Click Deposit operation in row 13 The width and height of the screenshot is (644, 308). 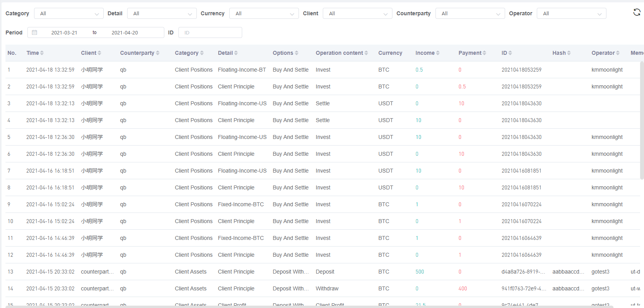[x=325, y=272]
